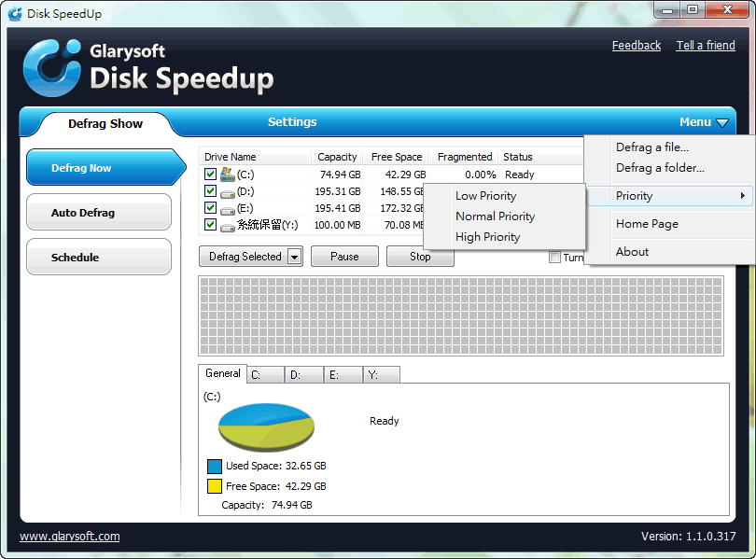Image resolution: width=756 pixels, height=559 pixels.
Task: Click the blue Used Space color swatch
Action: (x=215, y=466)
